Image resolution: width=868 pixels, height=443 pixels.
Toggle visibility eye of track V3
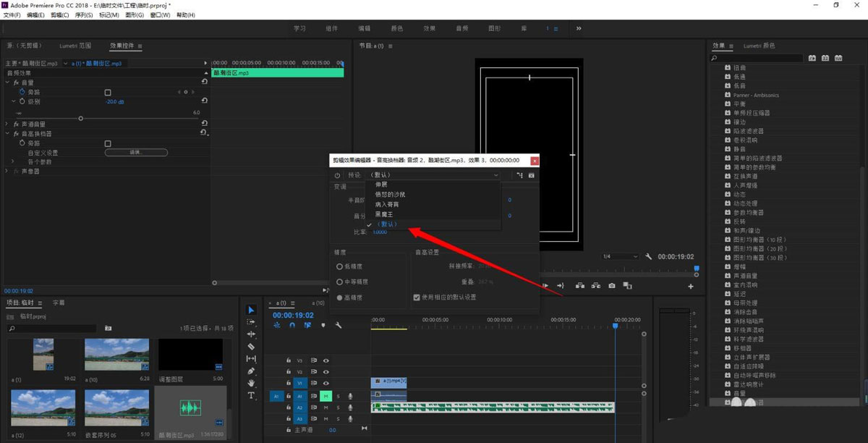point(326,360)
